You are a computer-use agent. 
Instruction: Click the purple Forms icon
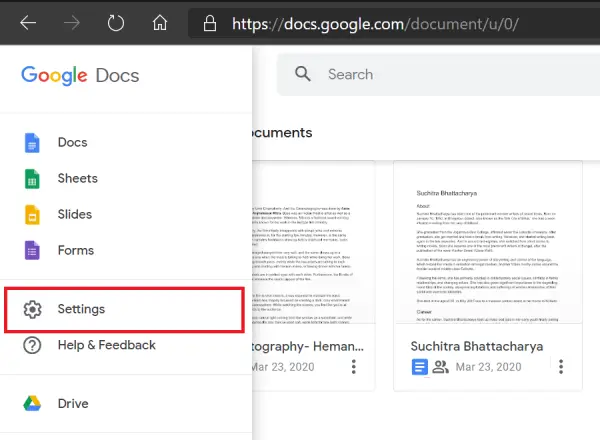pos(32,251)
